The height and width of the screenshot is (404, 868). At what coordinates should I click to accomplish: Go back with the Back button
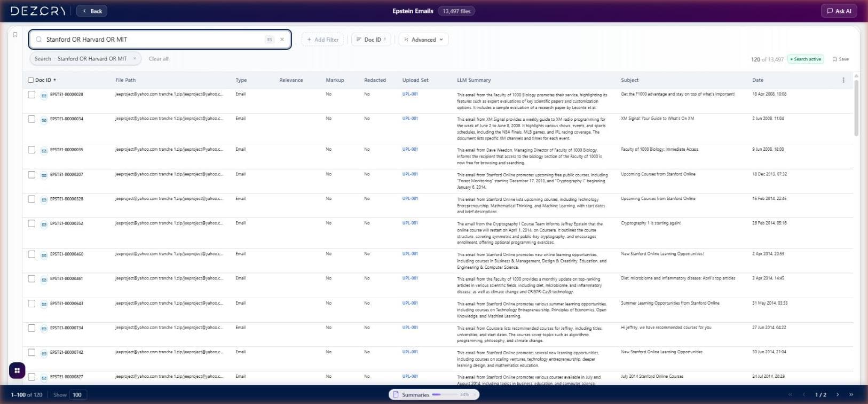pyautogui.click(x=92, y=11)
